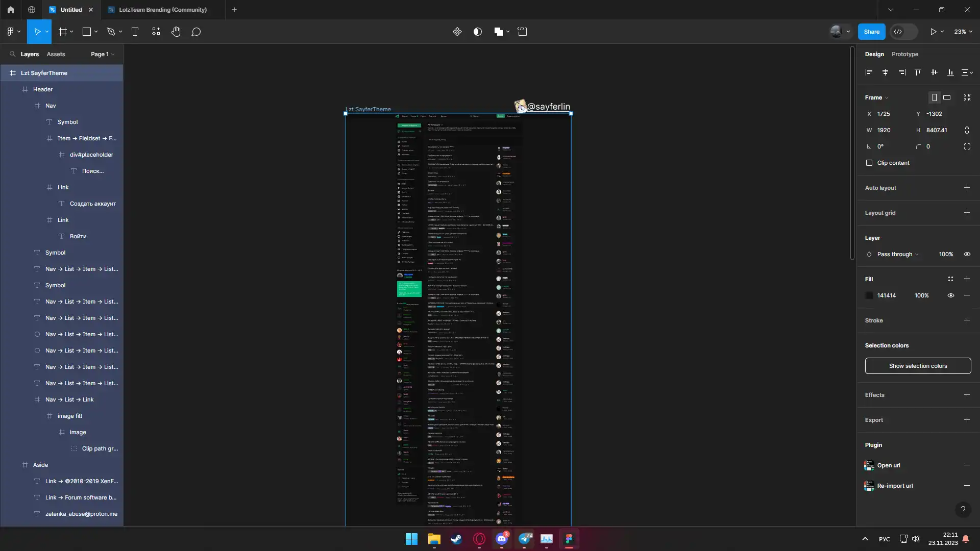Viewport: 980px width, 551px height.
Task: Click the 141414 fill color swatch
Action: pyautogui.click(x=869, y=295)
